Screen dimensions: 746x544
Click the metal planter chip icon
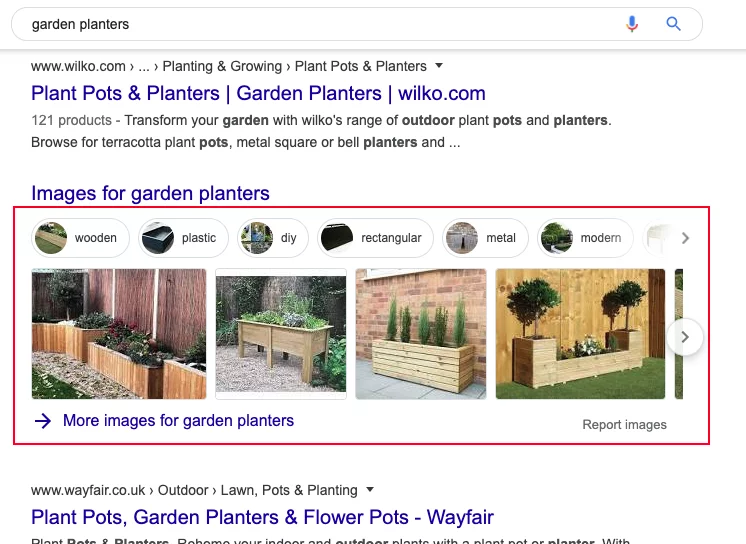462,238
